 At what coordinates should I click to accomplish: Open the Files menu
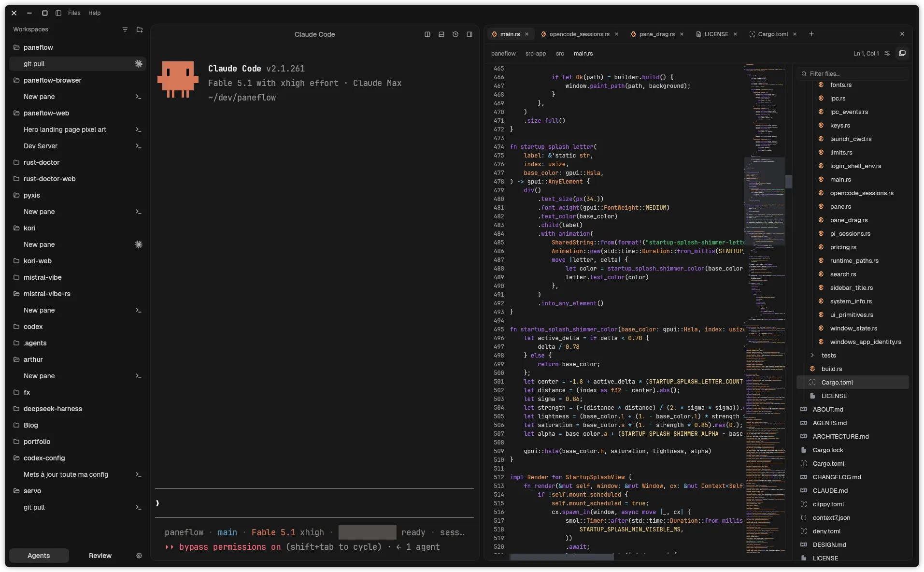coord(74,13)
